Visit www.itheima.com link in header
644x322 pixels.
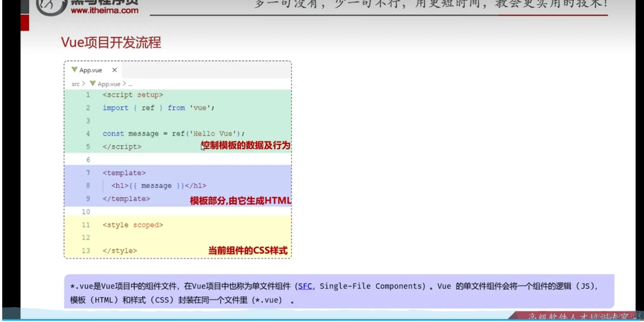(x=105, y=10)
